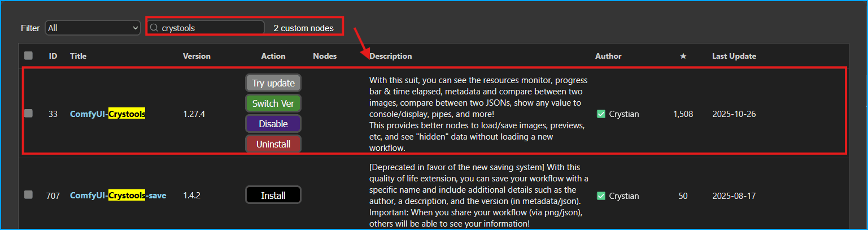Select the ComfyUI-Crystools row checkbox
Image resolution: width=868 pixels, height=230 pixels.
(x=28, y=114)
